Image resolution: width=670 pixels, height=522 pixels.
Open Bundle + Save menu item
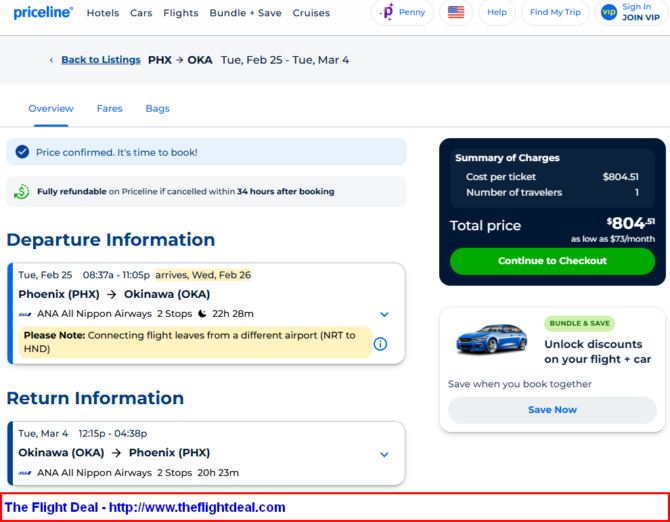tap(245, 13)
